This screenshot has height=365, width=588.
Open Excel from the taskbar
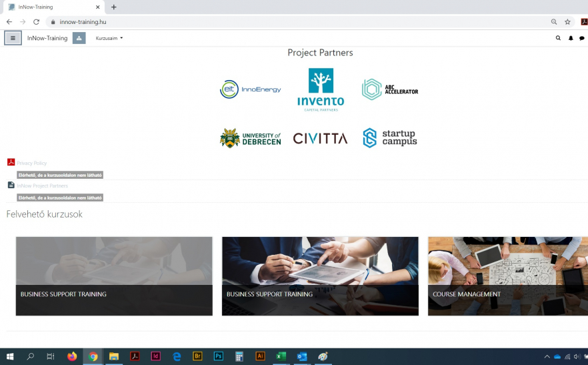[x=281, y=356]
